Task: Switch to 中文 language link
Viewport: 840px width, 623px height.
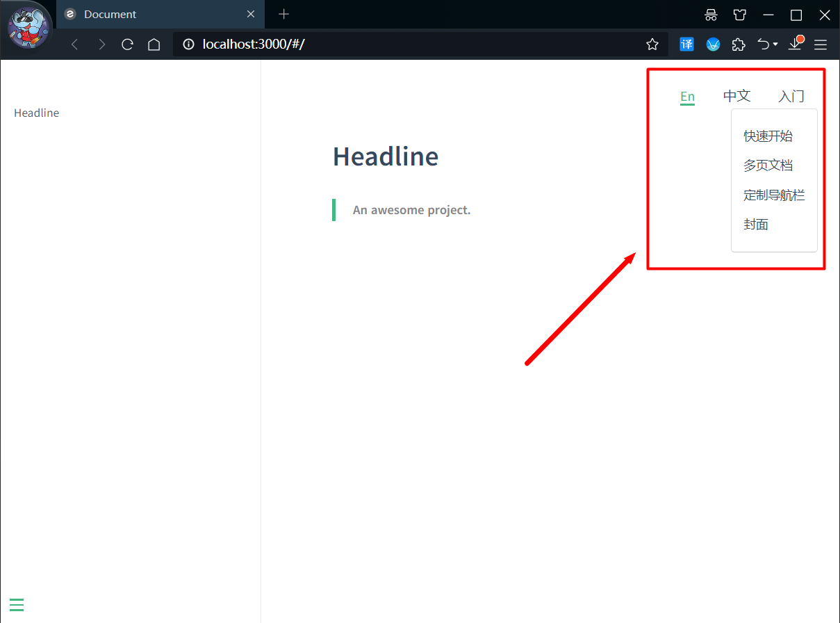Action: tap(737, 96)
